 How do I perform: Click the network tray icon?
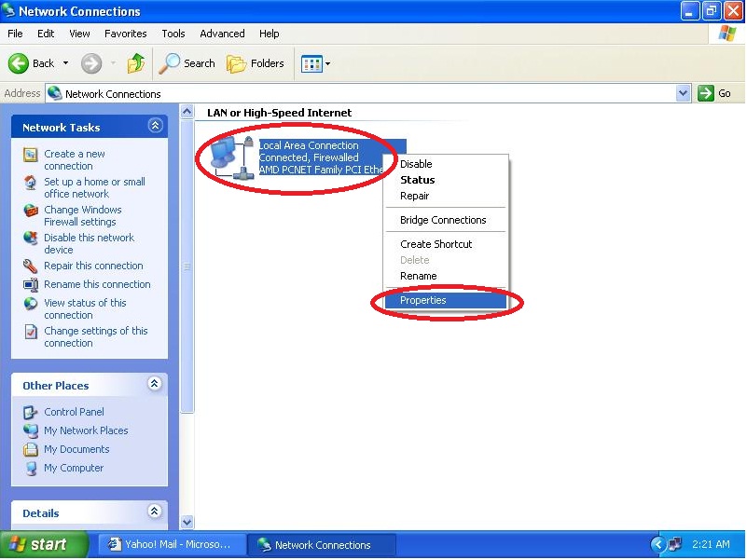(x=675, y=544)
